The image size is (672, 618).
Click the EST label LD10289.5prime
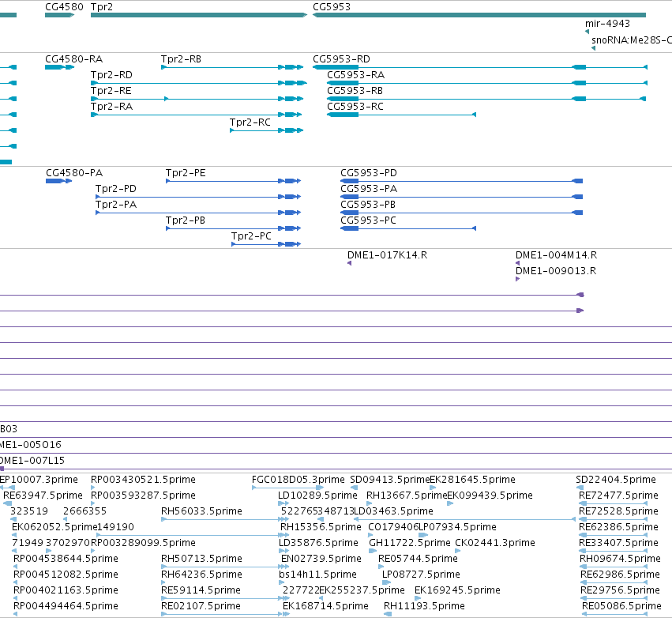[x=317, y=496]
